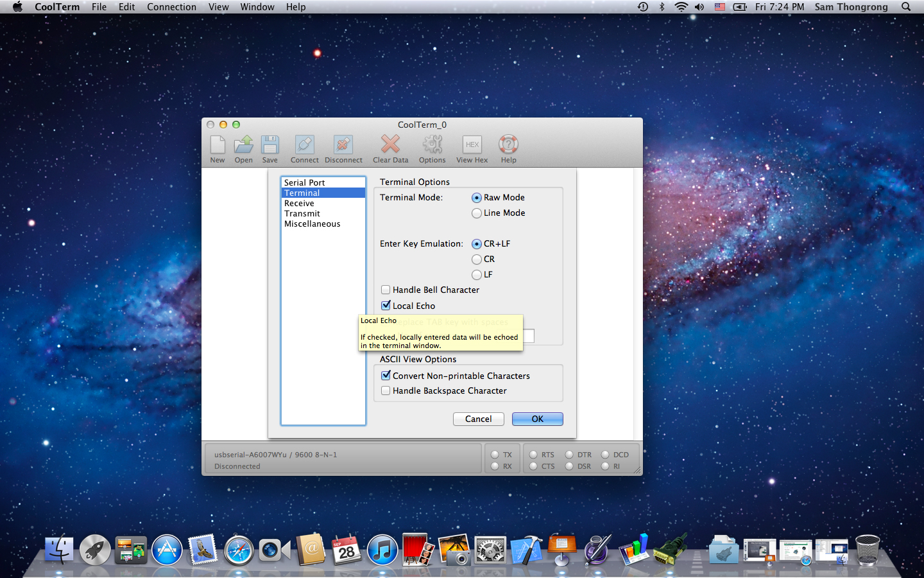This screenshot has width=924, height=578.
Task: Uncheck Convert Non-printable Characters
Action: click(386, 376)
